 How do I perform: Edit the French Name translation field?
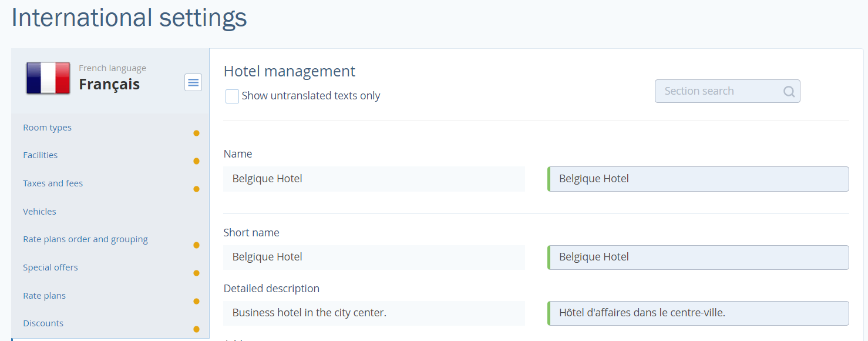point(699,179)
